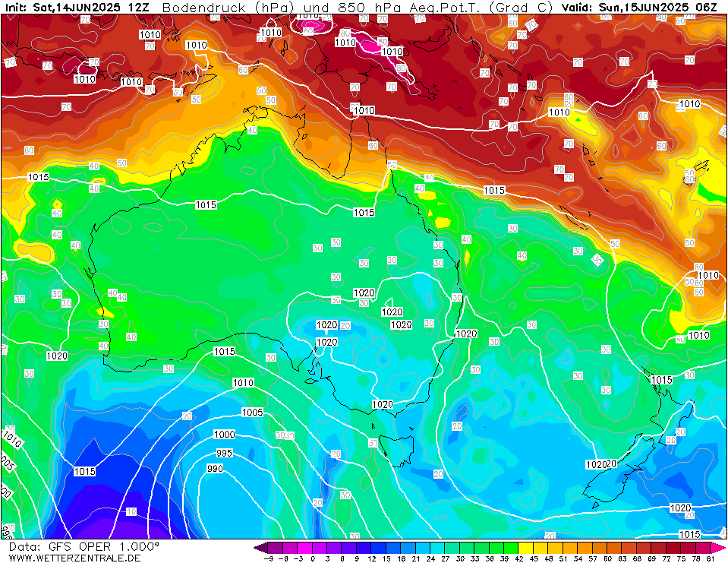Image resolution: width=728 pixels, height=563 pixels.
Task: Select the red-orange swatch between 63 and 66
Action: (629, 547)
